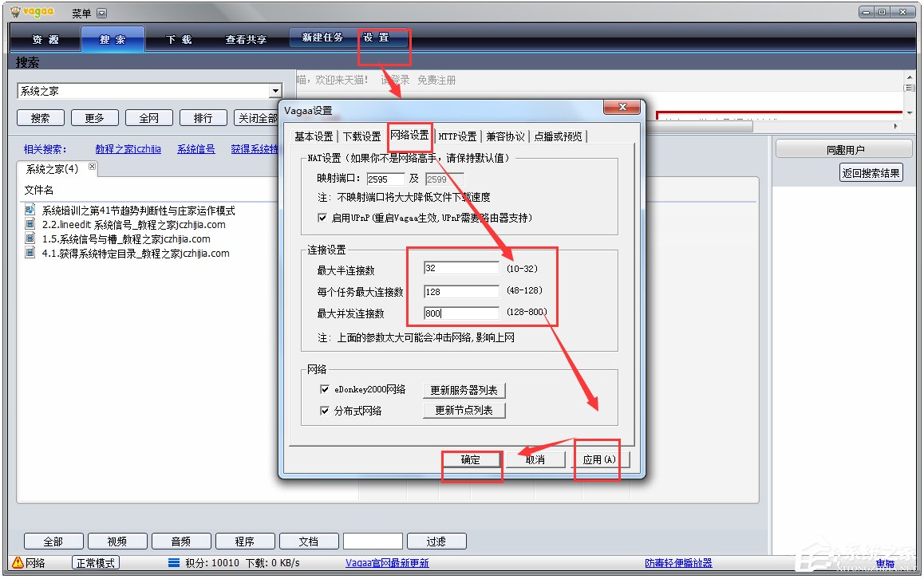Viewport: 924px width, 579px height.
Task: Click the 更多 button
Action: pyautogui.click(x=94, y=118)
